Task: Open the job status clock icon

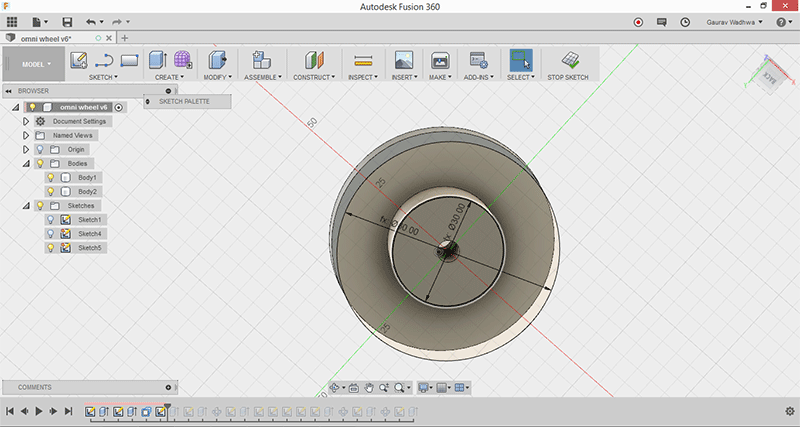Action: (x=684, y=22)
